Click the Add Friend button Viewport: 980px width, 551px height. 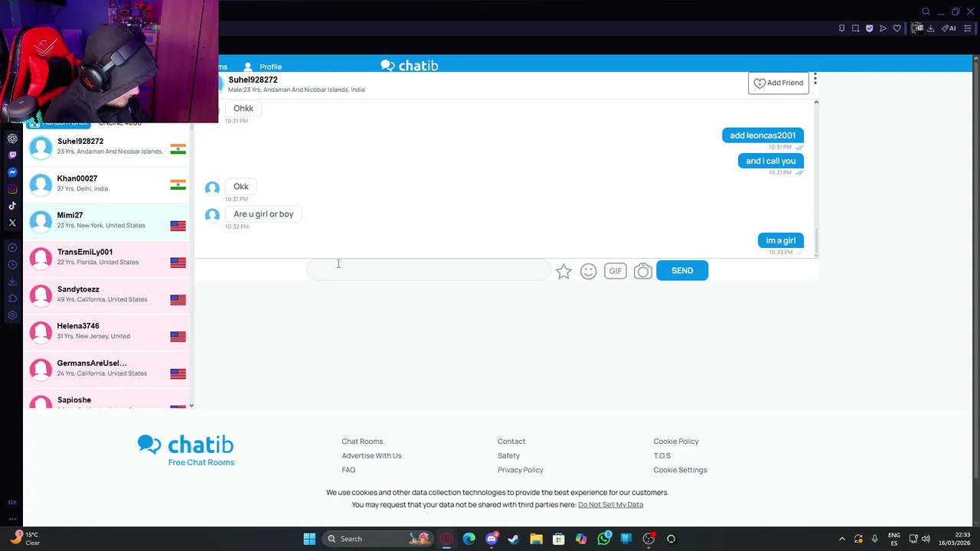pyautogui.click(x=779, y=83)
